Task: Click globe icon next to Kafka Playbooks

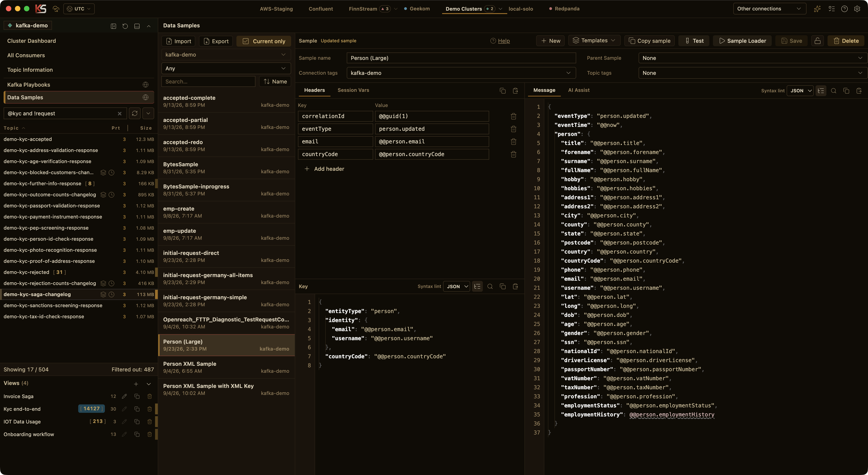Action: click(x=146, y=85)
